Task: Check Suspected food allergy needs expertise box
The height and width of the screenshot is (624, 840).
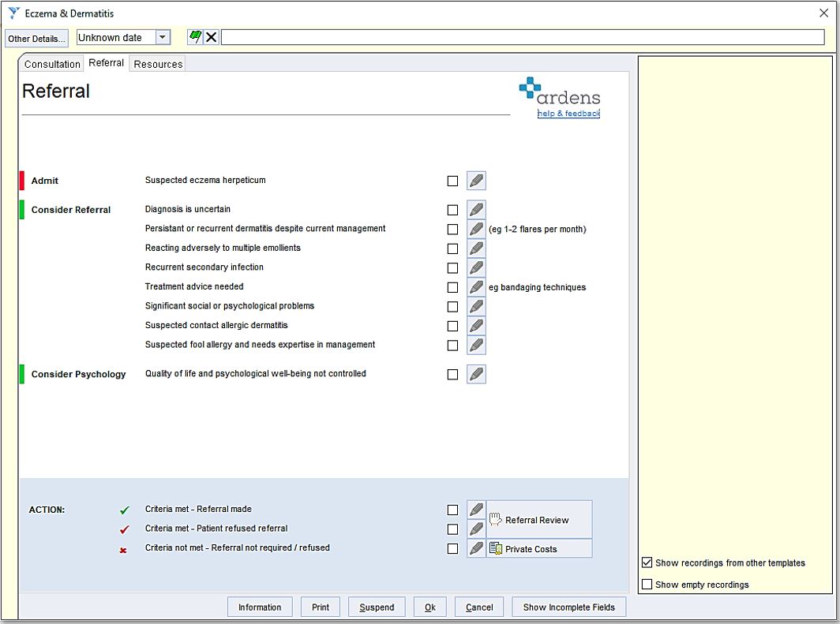Action: (x=452, y=346)
